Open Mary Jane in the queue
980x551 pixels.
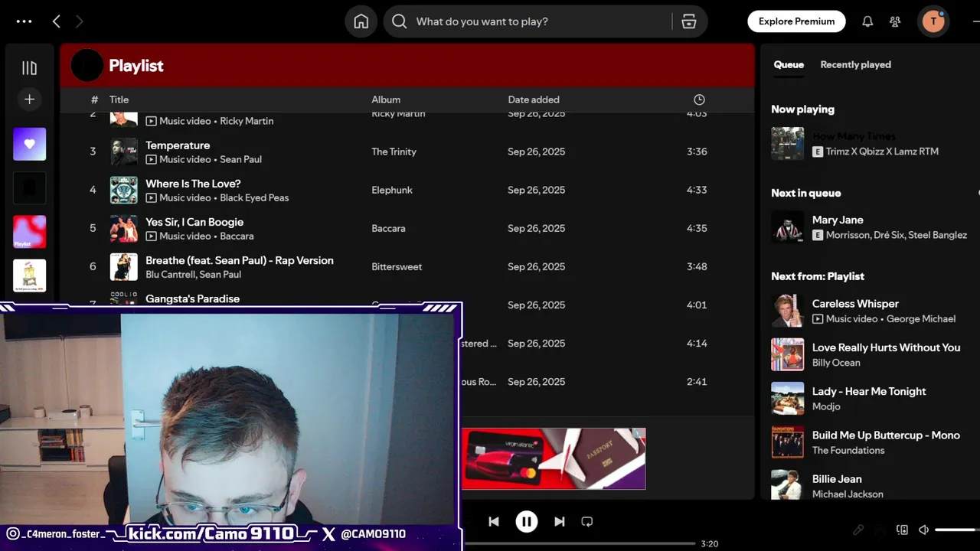838,220
